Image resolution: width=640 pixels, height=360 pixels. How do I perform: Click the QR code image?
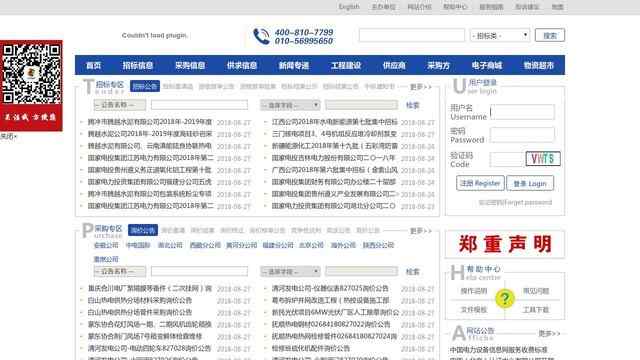tap(31, 74)
